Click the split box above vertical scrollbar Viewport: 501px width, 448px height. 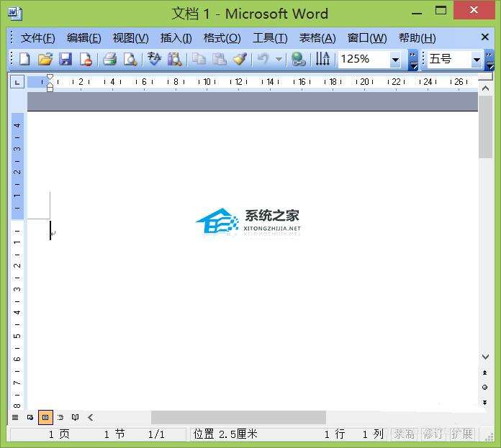pos(485,76)
